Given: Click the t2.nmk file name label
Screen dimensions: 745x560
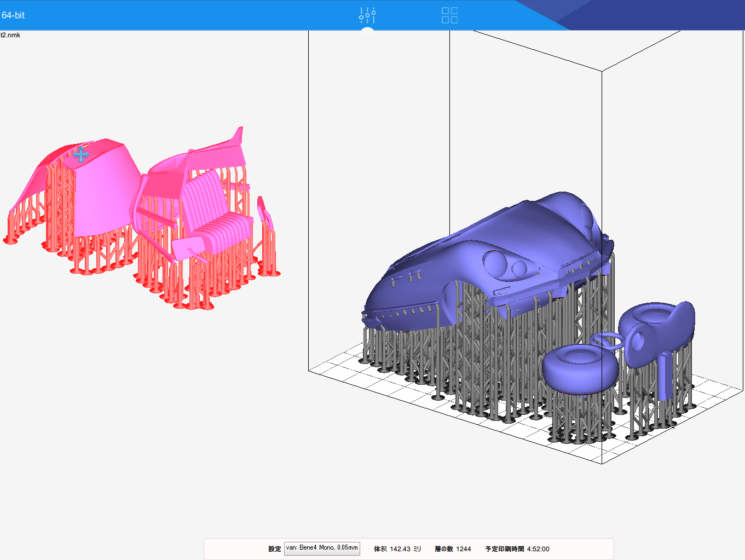Looking at the screenshot, I should click(x=10, y=35).
